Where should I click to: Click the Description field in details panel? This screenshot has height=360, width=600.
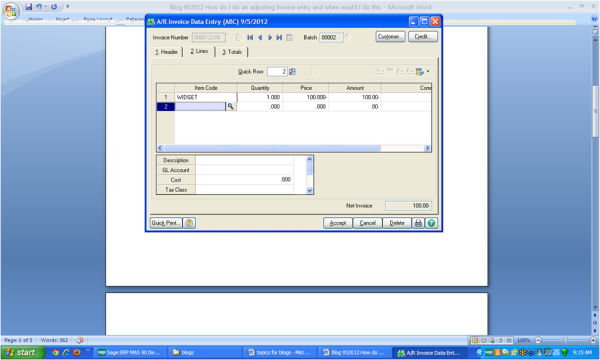244,160
